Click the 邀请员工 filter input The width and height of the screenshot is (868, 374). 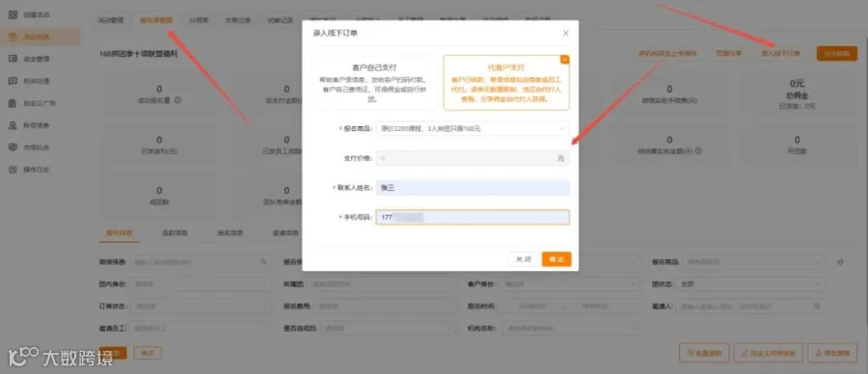pyautogui.click(x=201, y=328)
